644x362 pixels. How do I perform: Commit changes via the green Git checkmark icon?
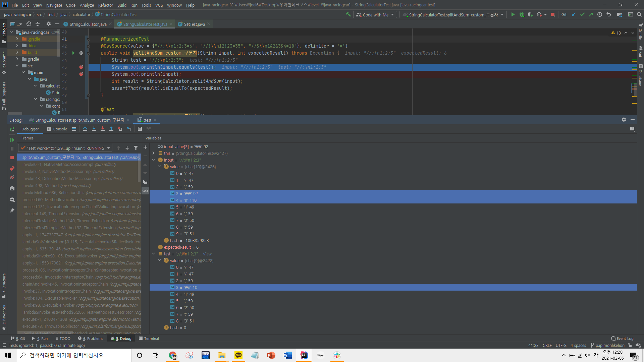[x=583, y=15]
